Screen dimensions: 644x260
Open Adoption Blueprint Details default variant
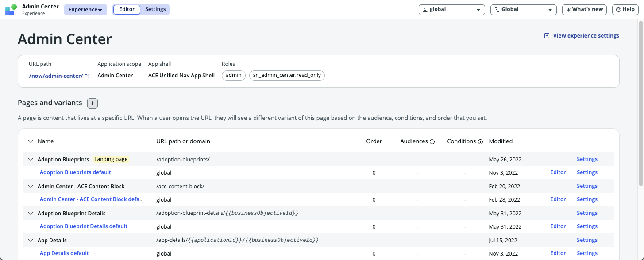click(x=84, y=226)
